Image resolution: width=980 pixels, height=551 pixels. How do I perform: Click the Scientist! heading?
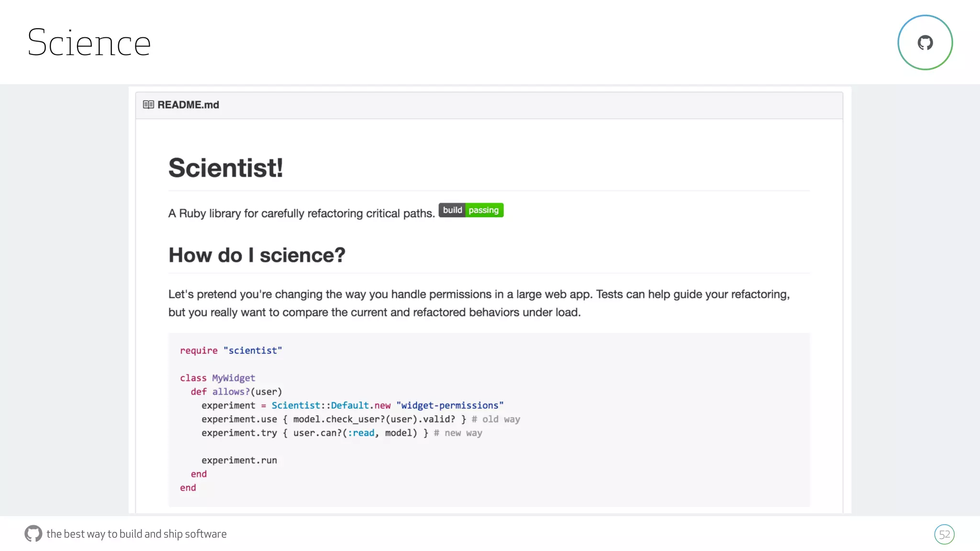225,168
